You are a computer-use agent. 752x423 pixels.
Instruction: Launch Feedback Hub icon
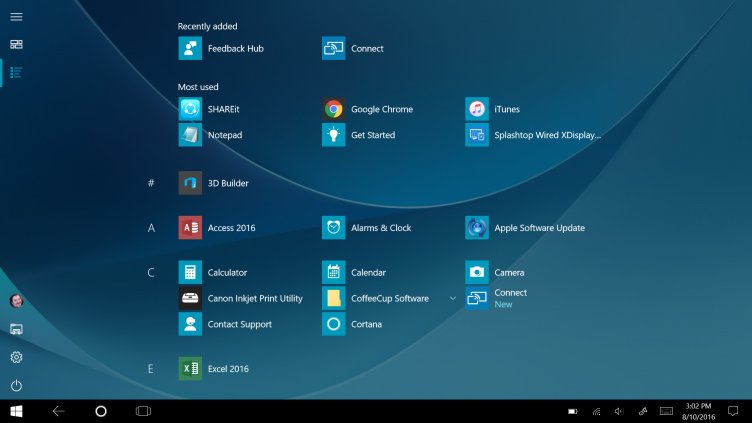(x=190, y=48)
